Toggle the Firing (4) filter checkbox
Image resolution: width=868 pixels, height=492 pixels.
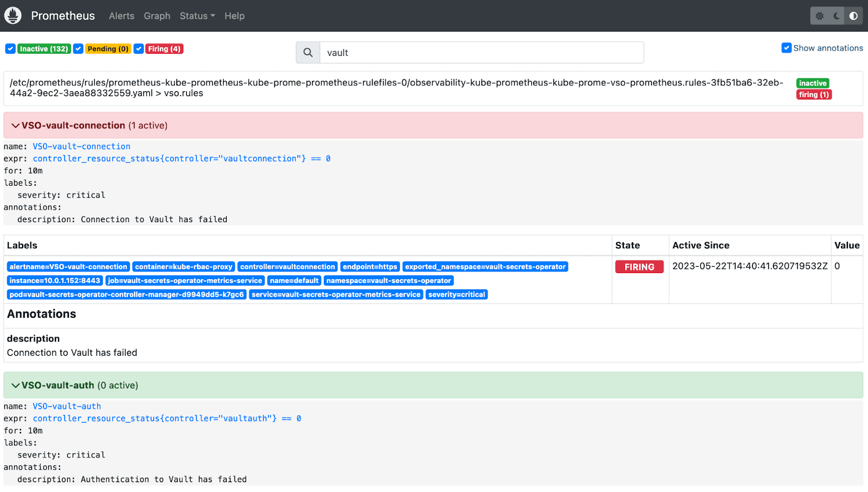139,49
